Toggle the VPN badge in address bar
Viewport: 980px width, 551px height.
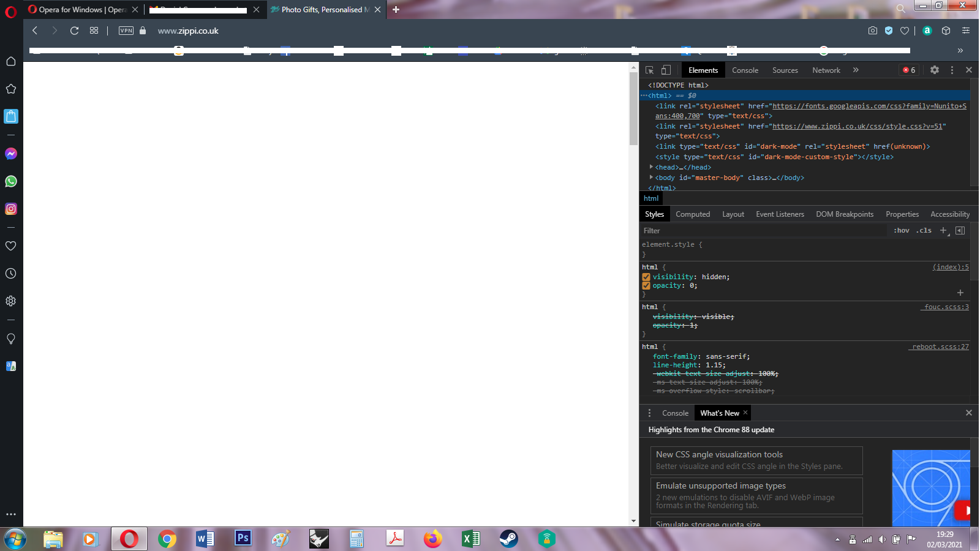pyautogui.click(x=126, y=31)
